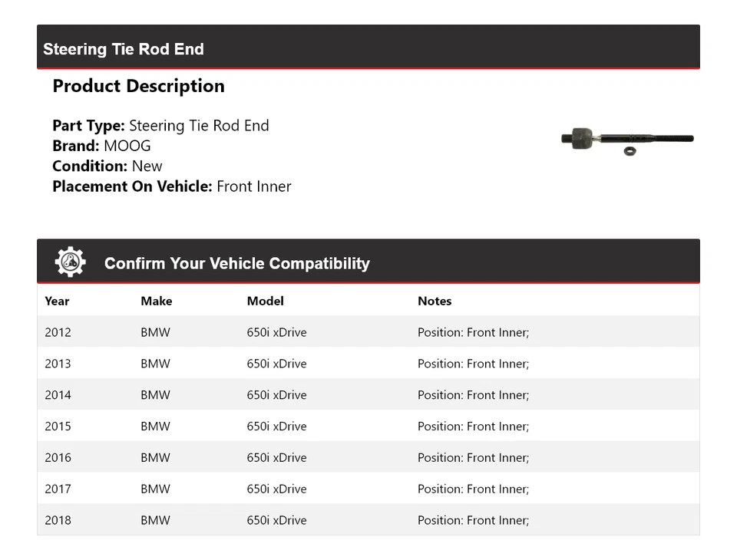Click the MOOG brand text

(127, 146)
